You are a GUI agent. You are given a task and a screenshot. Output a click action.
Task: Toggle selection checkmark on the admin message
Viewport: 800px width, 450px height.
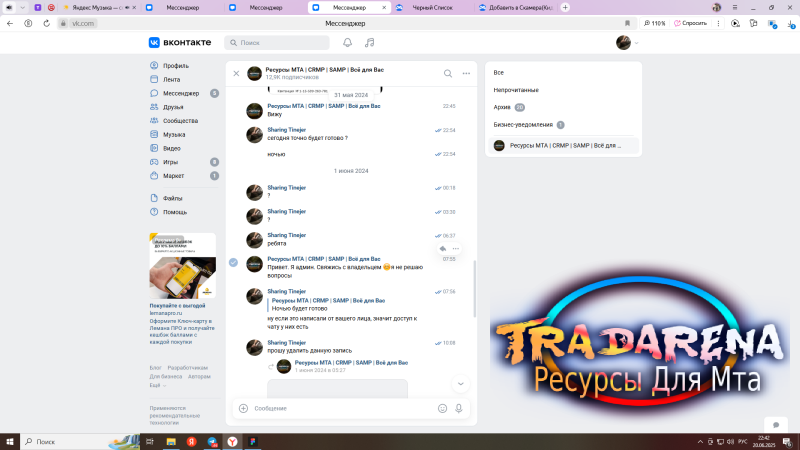click(x=233, y=262)
